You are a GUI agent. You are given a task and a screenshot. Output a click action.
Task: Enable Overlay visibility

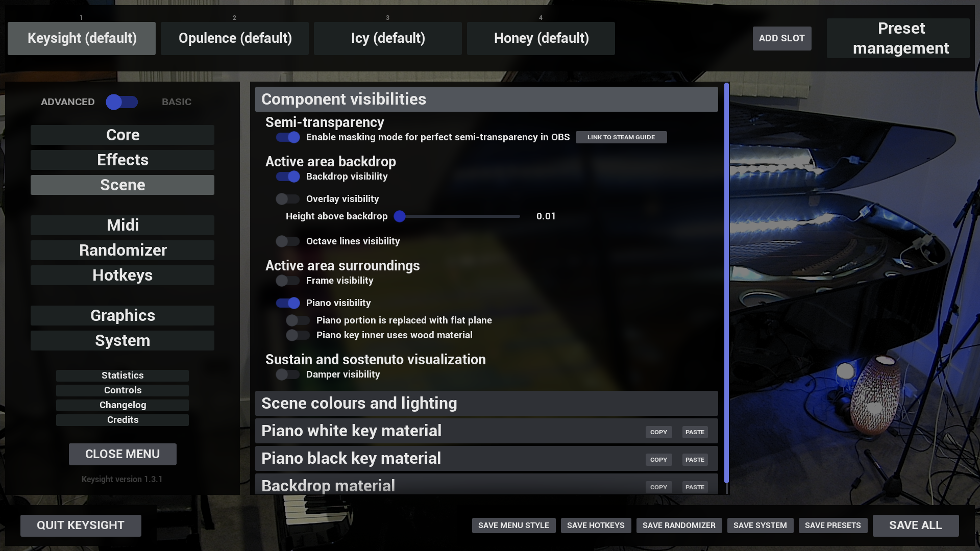pyautogui.click(x=288, y=199)
